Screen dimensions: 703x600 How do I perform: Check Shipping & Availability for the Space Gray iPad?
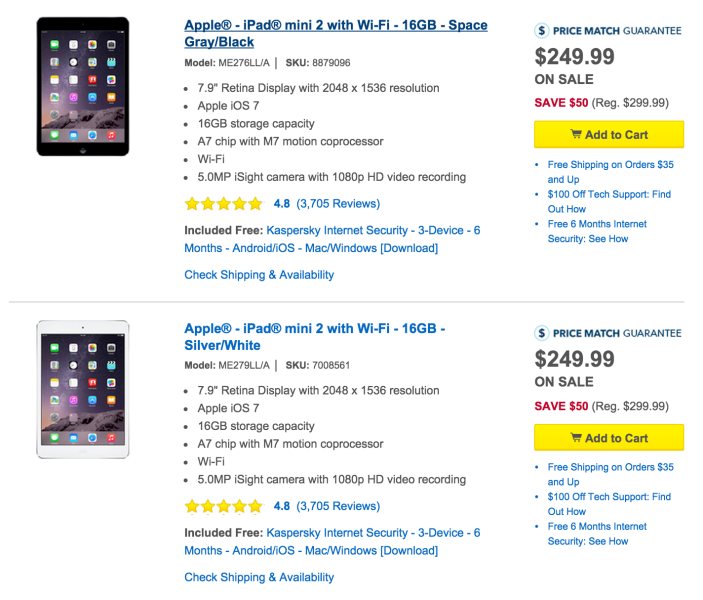pos(259,275)
